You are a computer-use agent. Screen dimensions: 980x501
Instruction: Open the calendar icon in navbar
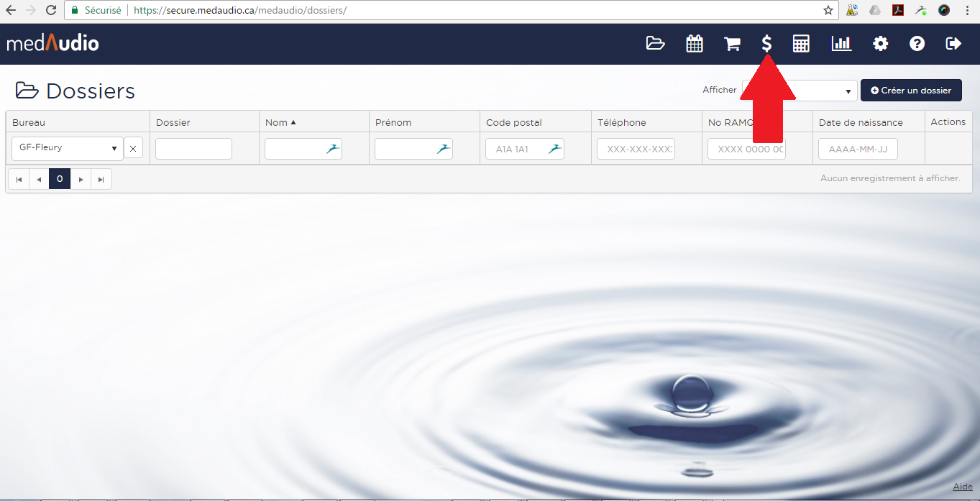tap(694, 44)
